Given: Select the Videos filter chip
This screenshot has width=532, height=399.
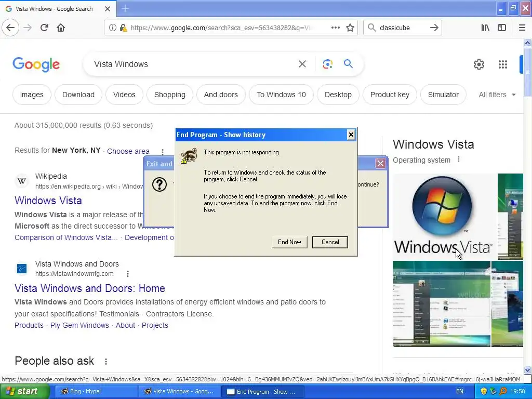Looking at the screenshot, I should click(x=124, y=95).
